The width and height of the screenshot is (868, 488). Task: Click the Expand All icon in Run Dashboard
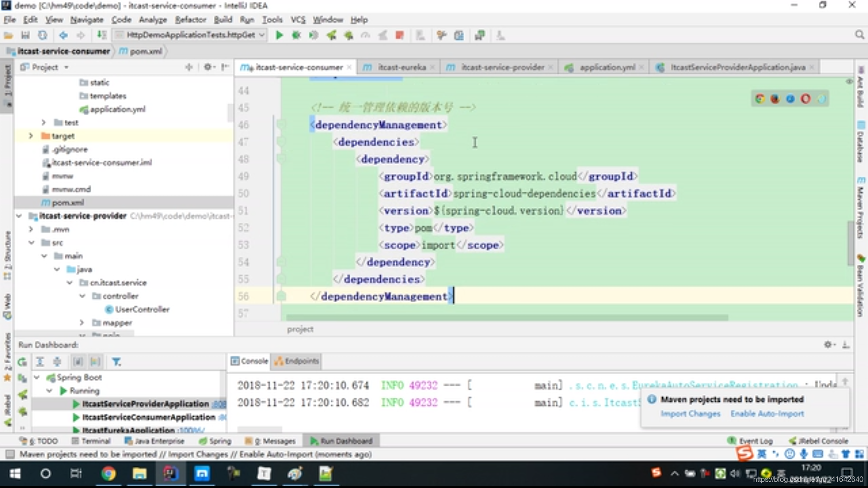tap(40, 361)
